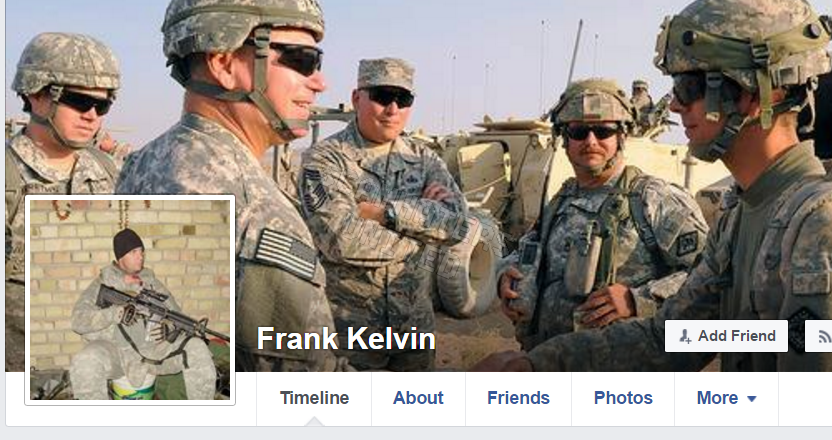This screenshot has width=832, height=440.
Task: Click the Frank Kelvin profile name
Action: 346,339
